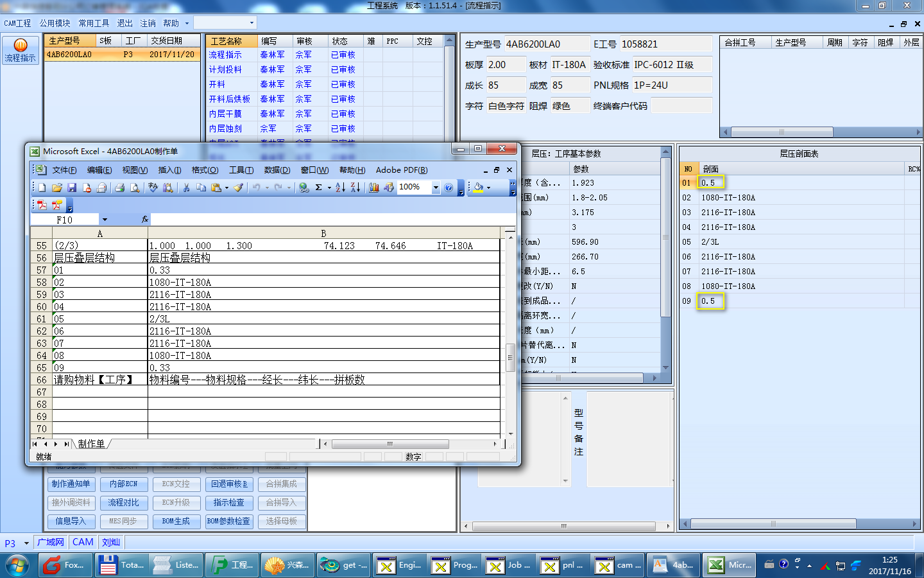Image resolution: width=924 pixels, height=578 pixels.
Task: Click the highlighted 0.5 cell in row 01
Action: pos(711,183)
